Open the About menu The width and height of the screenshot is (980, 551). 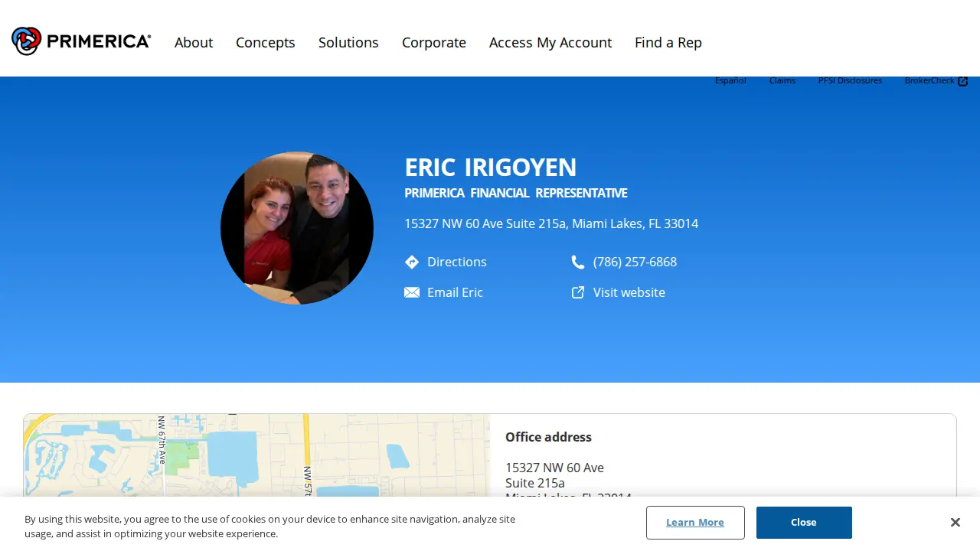pos(194,42)
